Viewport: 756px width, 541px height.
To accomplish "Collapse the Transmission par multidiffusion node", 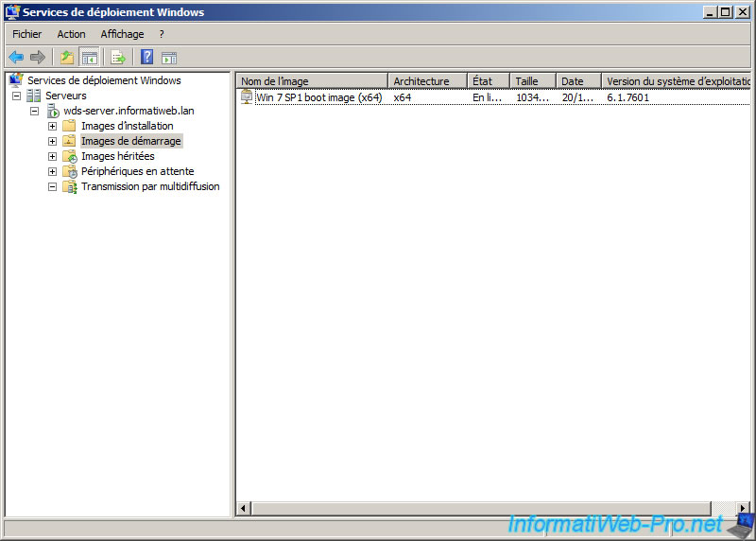I will 52,186.
